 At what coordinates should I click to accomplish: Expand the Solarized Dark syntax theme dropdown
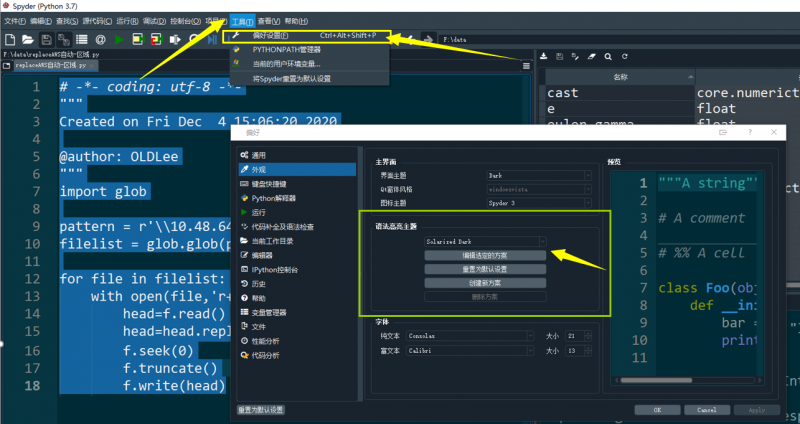pyautogui.click(x=485, y=241)
